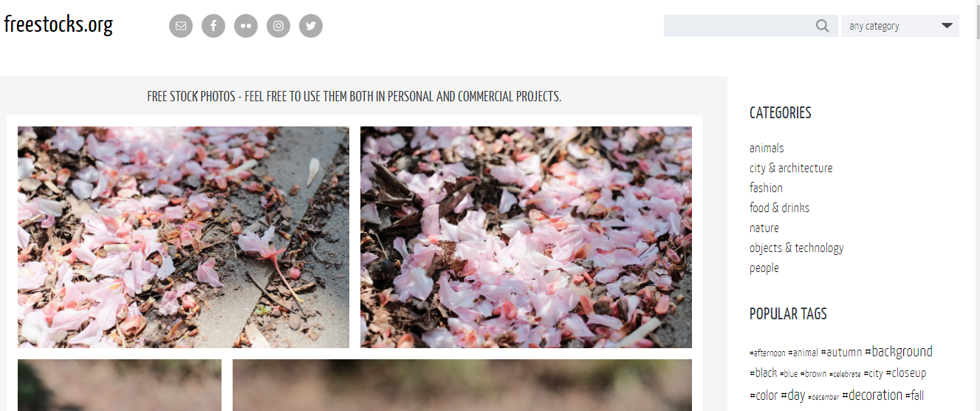Open the email contact icon

pyautogui.click(x=181, y=26)
